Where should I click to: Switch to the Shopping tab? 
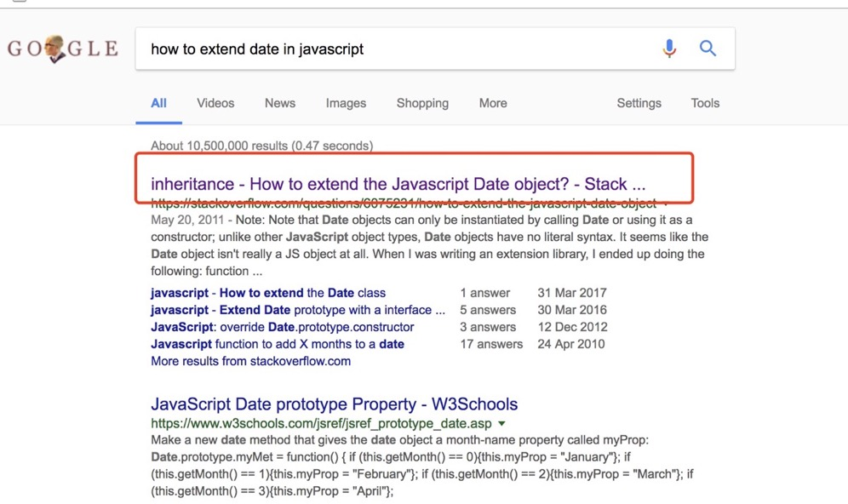[422, 103]
